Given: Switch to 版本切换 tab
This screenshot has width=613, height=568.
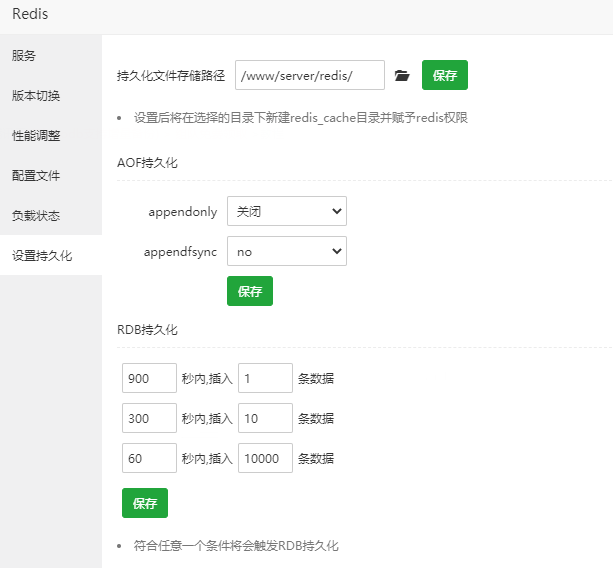Looking at the screenshot, I should pos(51,95).
